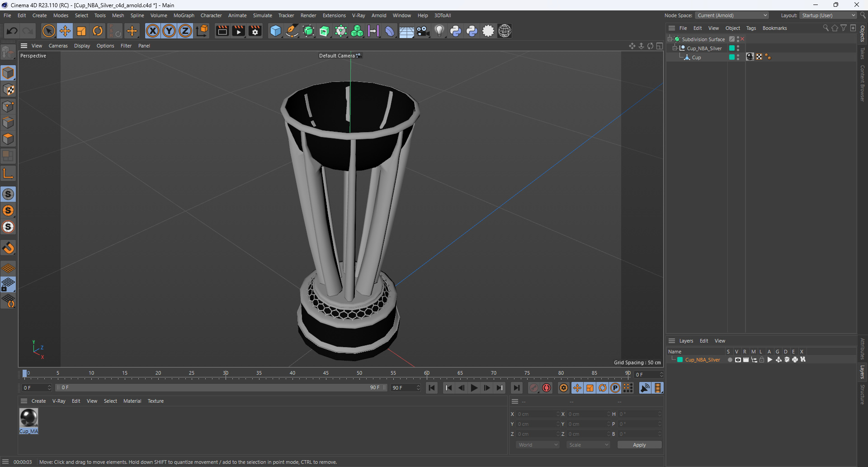Switch to Edges mode icon
The width and height of the screenshot is (868, 467).
(8, 123)
